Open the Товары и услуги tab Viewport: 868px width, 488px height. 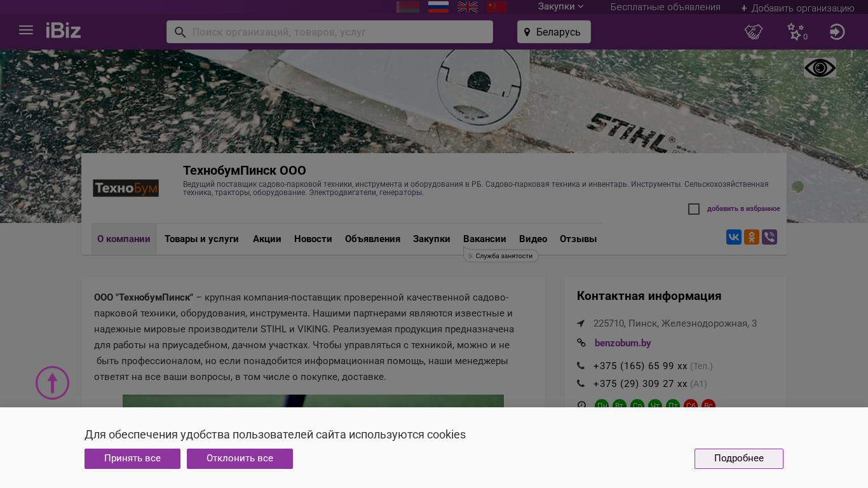pos(201,240)
